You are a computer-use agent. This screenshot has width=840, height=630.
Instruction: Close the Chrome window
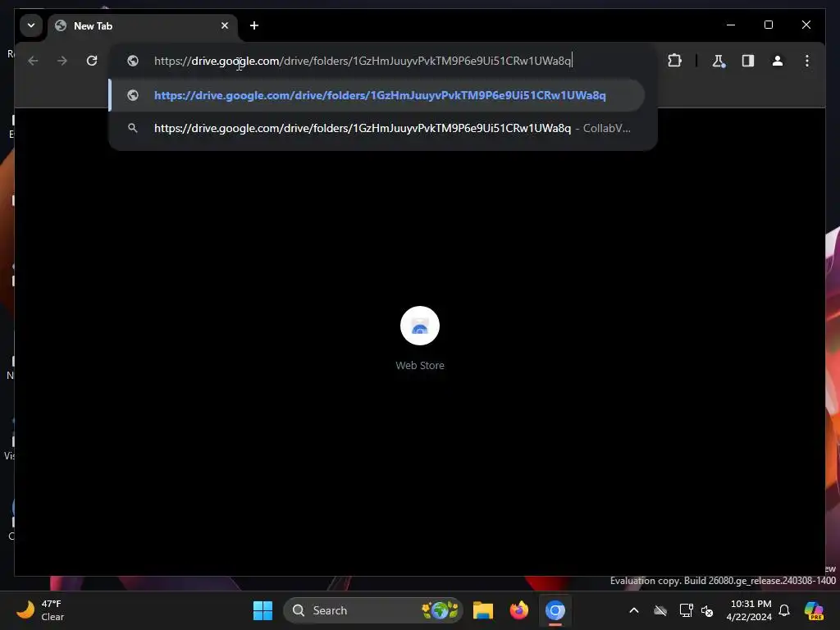(x=806, y=25)
